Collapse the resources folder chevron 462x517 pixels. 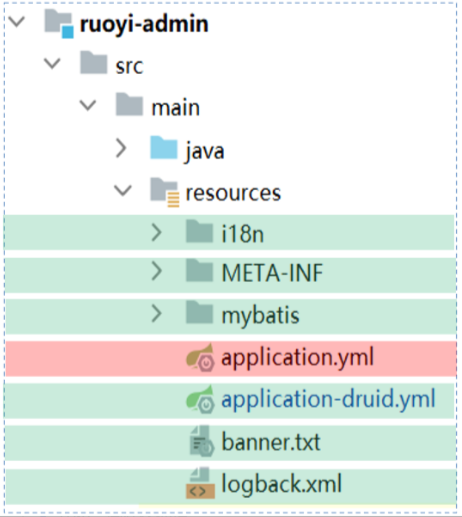123,190
